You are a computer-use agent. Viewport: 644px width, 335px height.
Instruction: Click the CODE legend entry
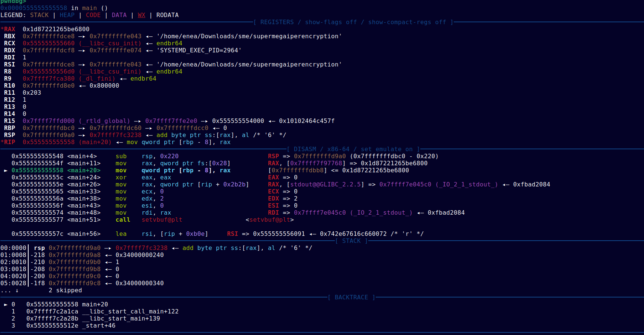click(x=93, y=15)
